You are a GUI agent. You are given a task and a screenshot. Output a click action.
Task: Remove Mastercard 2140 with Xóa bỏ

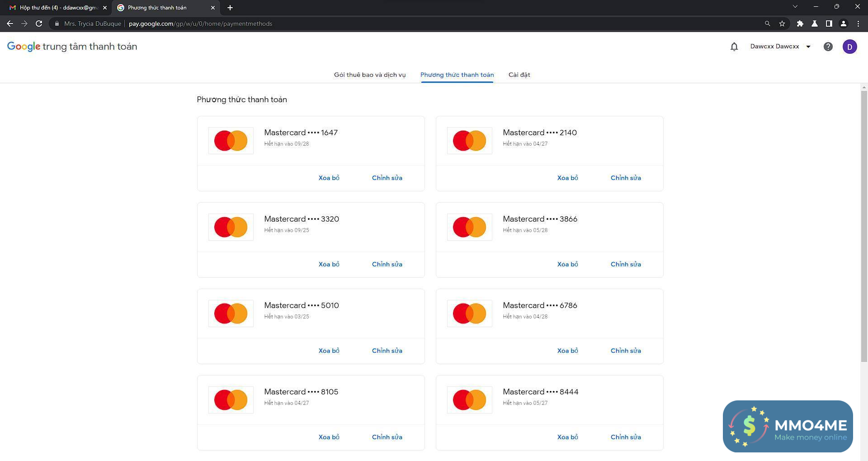click(567, 178)
